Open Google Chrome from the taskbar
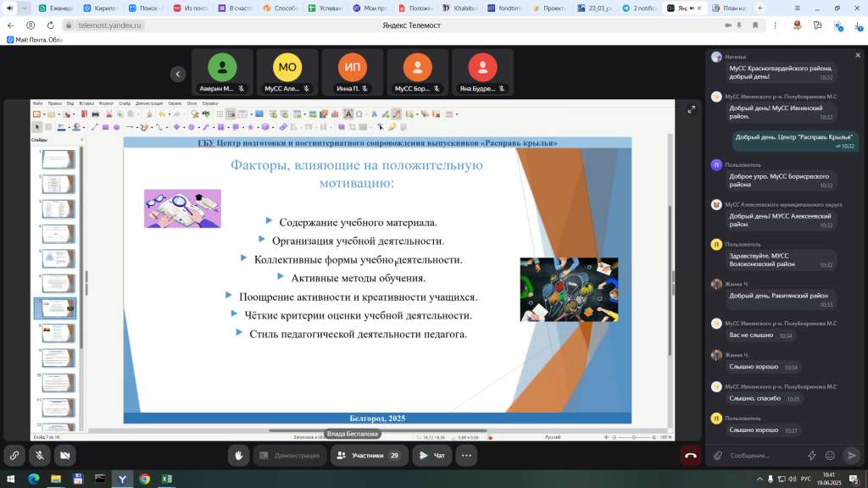Viewport: 868px width, 488px height. pos(144,479)
